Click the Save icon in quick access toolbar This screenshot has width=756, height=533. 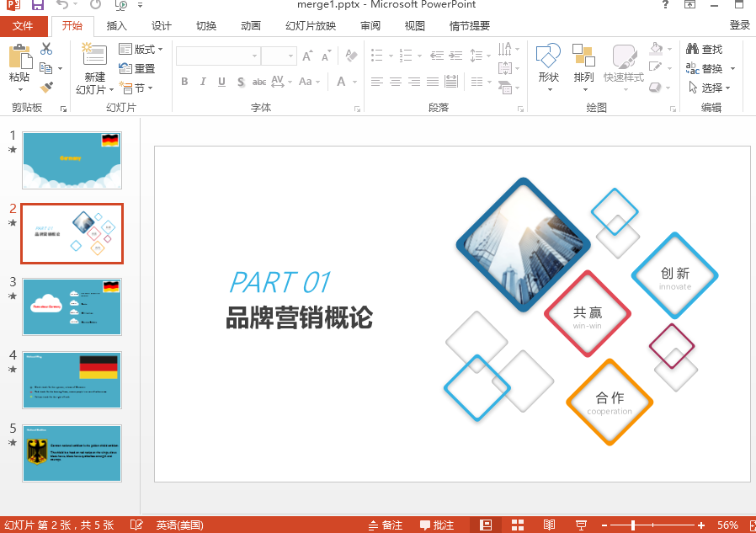[38, 5]
